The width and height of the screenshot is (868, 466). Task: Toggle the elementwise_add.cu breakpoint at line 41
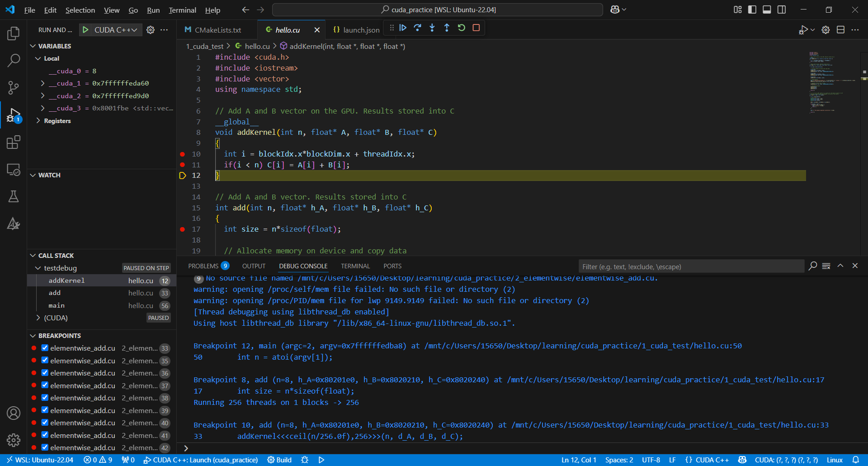(45, 435)
